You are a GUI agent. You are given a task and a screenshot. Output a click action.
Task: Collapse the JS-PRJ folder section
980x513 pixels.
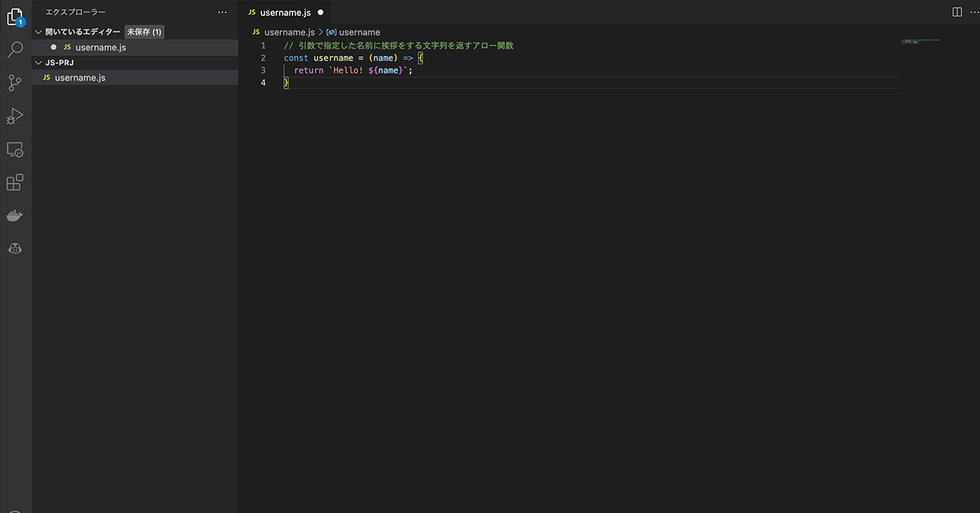[x=38, y=63]
